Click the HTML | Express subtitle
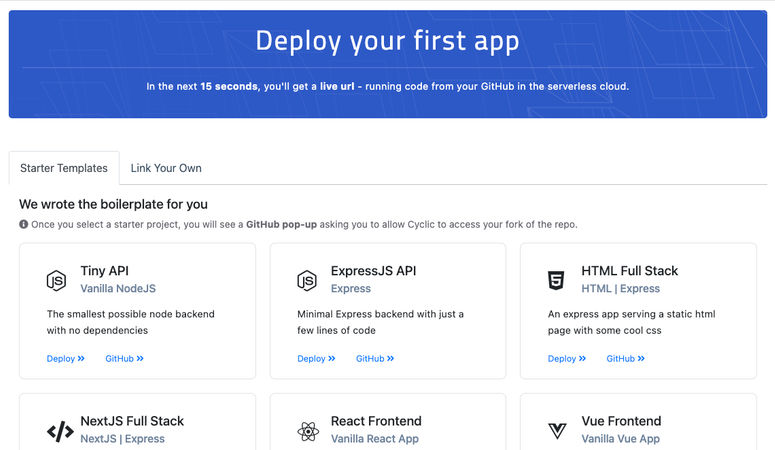The width and height of the screenshot is (775, 450). (x=620, y=289)
